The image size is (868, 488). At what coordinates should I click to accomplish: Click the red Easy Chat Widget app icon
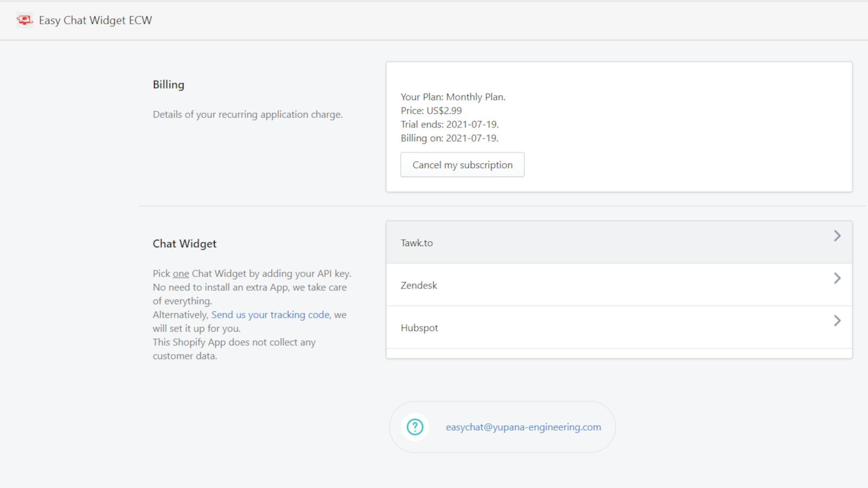coord(24,20)
